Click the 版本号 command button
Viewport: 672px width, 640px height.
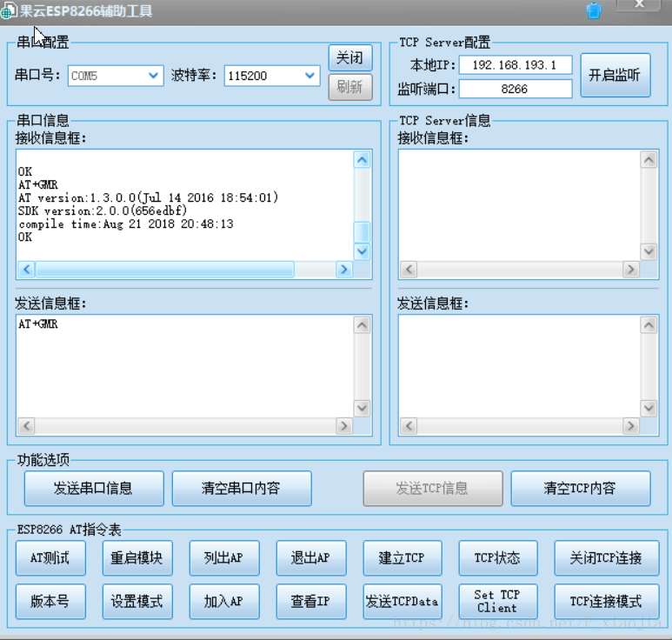click(x=50, y=602)
